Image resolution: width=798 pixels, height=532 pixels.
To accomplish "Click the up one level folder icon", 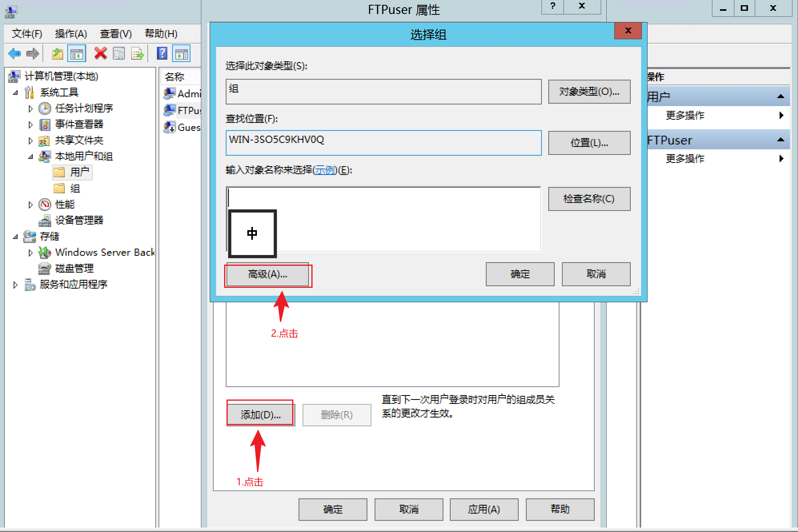I will coord(57,53).
